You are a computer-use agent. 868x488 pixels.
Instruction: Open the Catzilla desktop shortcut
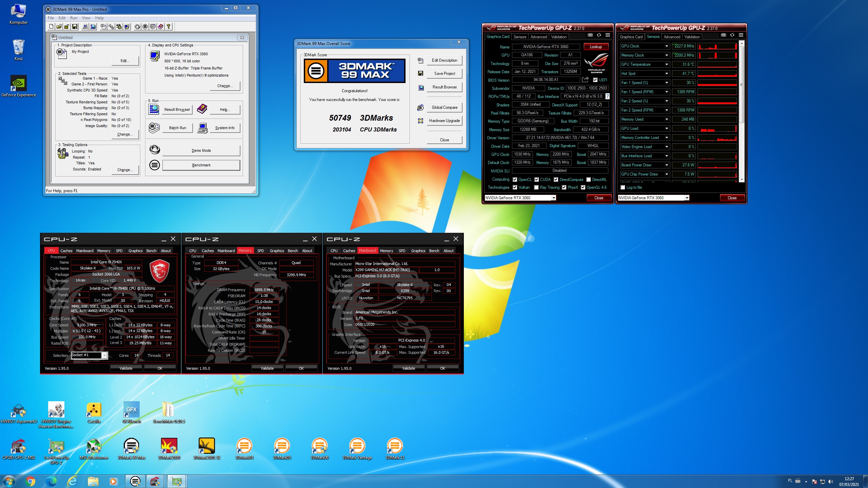point(94,412)
